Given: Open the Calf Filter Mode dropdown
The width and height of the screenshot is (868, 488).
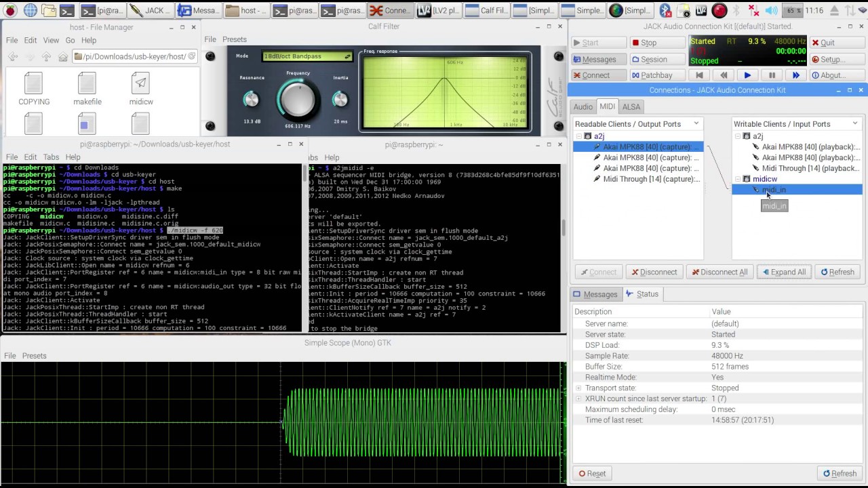Looking at the screenshot, I should (307, 56).
